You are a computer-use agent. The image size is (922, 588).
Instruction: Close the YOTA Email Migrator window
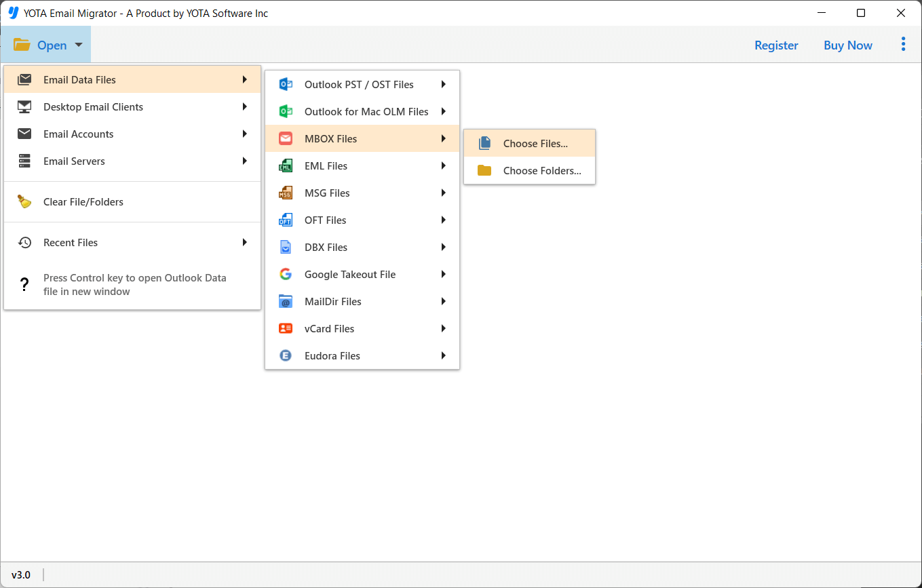901,13
